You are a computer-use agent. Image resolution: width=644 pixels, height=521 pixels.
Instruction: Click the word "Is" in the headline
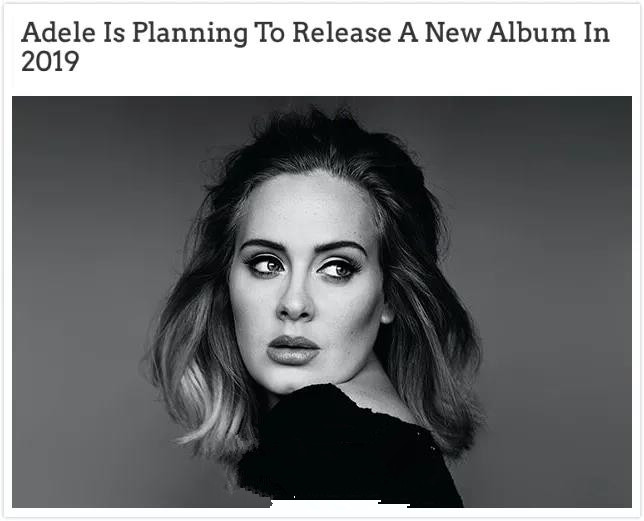[114, 32]
